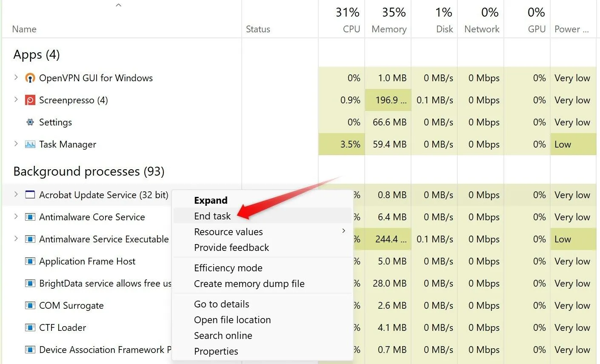Select Efficiency mode from the menu
The height and width of the screenshot is (364, 600).
[228, 268]
